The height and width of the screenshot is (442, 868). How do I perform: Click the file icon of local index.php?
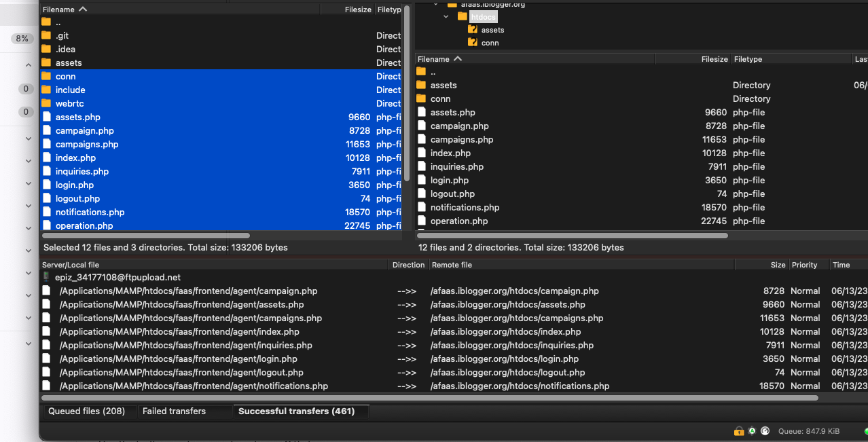[46, 158]
